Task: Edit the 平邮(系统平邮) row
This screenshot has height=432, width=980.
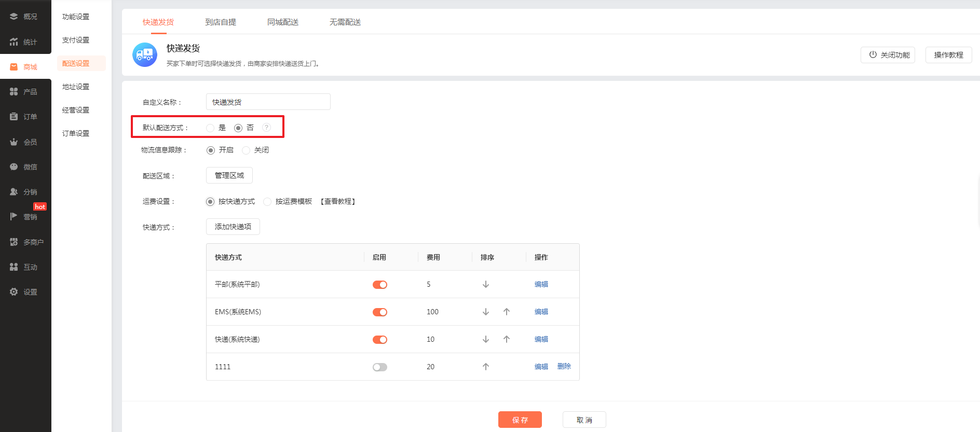Action: tap(541, 284)
